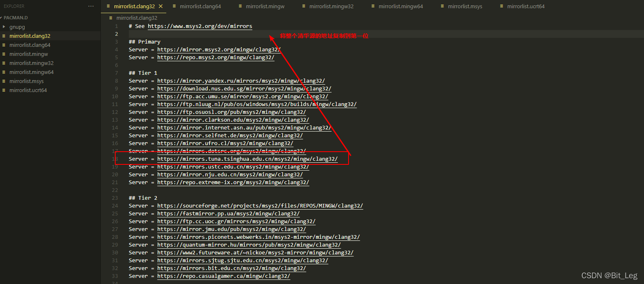Click file icon beside mirrorlist.ucrt64 in Explorer
Viewport: 644px width, 284px height.
click(4, 90)
